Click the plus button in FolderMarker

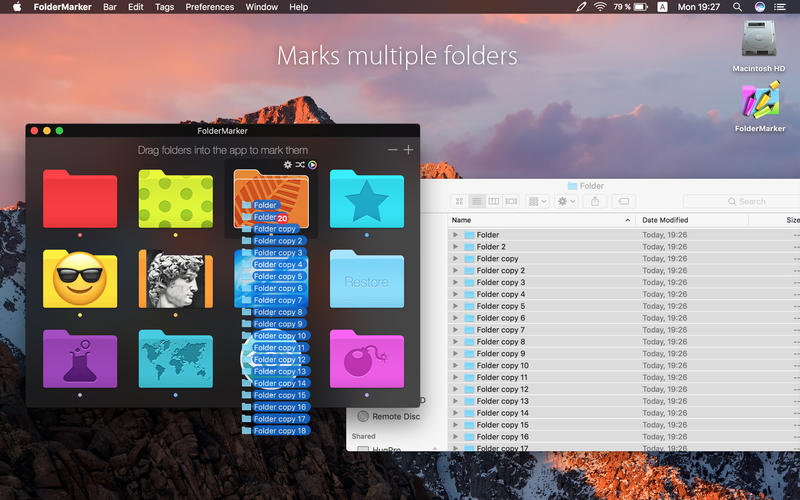[409, 149]
